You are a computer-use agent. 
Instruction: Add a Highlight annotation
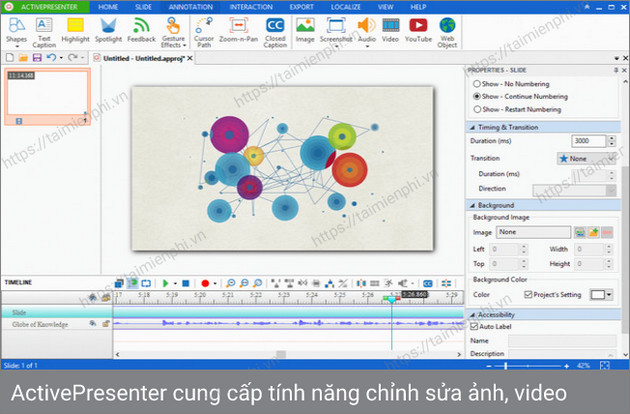click(75, 31)
